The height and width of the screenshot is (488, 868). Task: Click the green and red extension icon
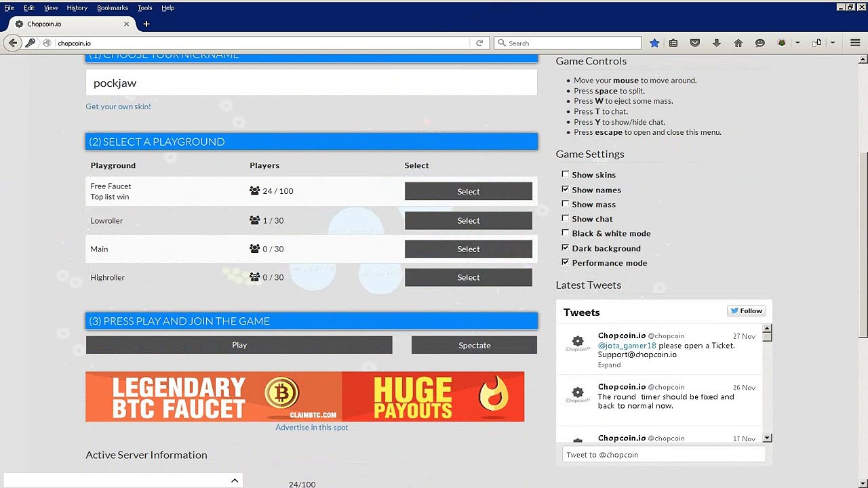tap(782, 43)
